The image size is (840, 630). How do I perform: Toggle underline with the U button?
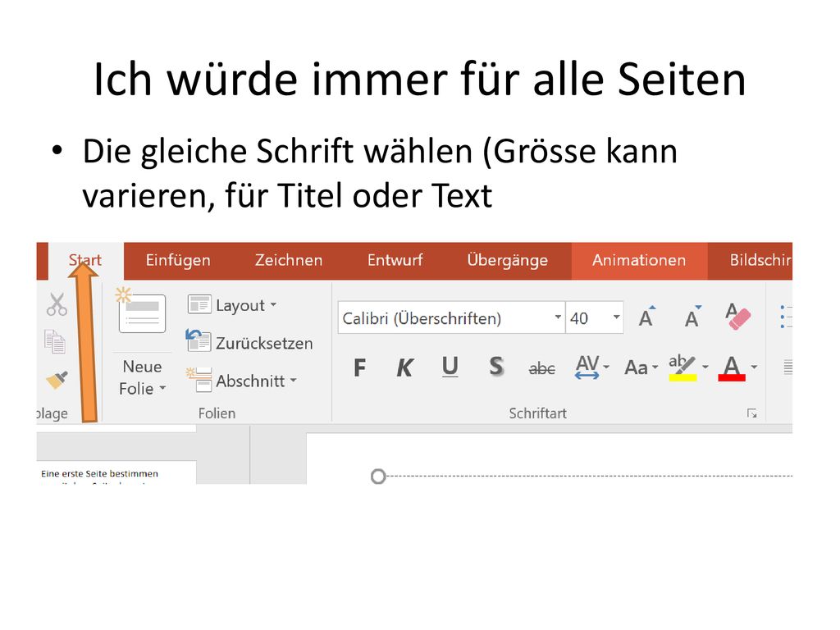[450, 367]
